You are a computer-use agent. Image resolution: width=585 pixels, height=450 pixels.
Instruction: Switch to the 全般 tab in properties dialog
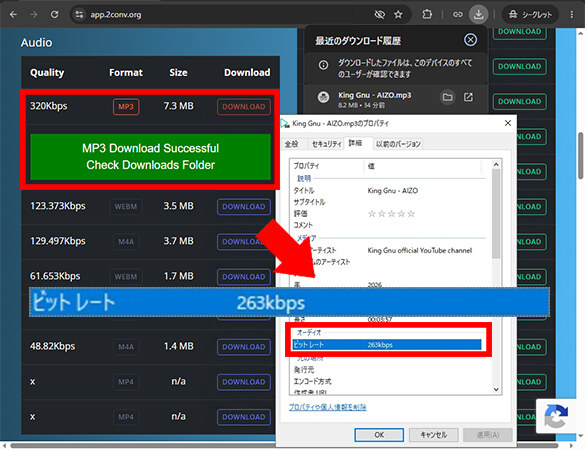pyautogui.click(x=292, y=144)
